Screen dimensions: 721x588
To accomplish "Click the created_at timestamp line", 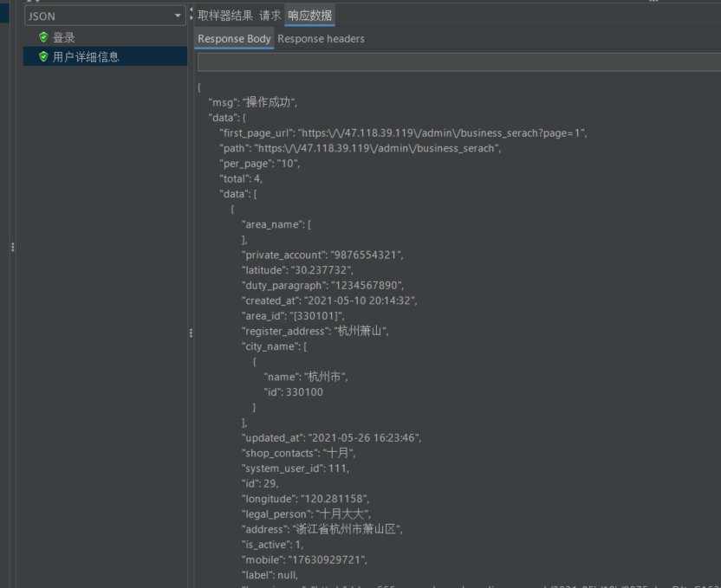I will tap(329, 300).
